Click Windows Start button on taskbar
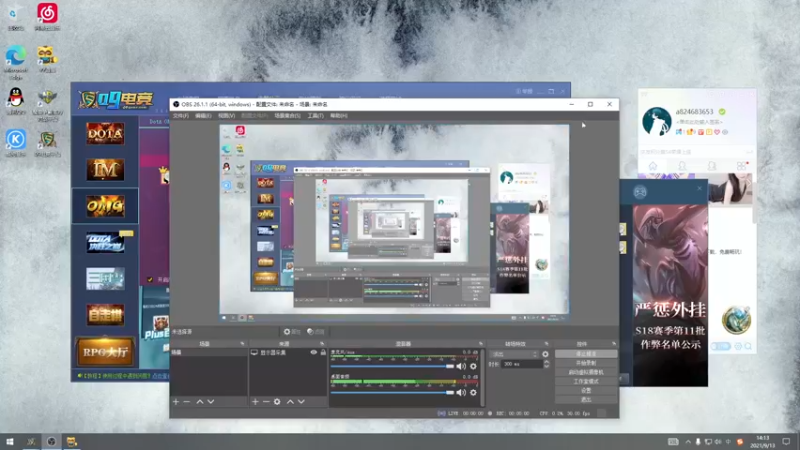The image size is (800, 450). click(x=10, y=442)
